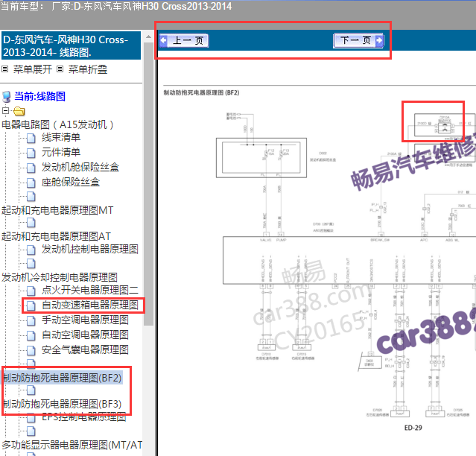Click document icon beside 线束清单
The image size is (476, 456).
[x=31, y=138]
